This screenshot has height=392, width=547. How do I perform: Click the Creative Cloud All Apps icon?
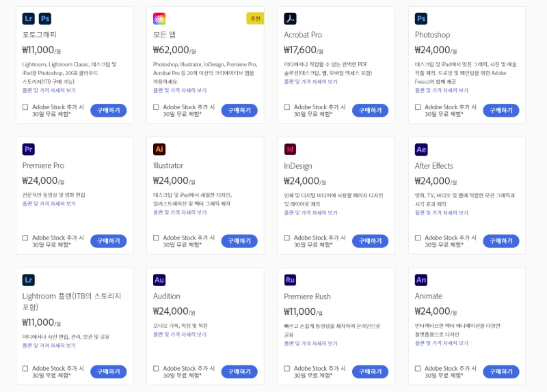[159, 18]
